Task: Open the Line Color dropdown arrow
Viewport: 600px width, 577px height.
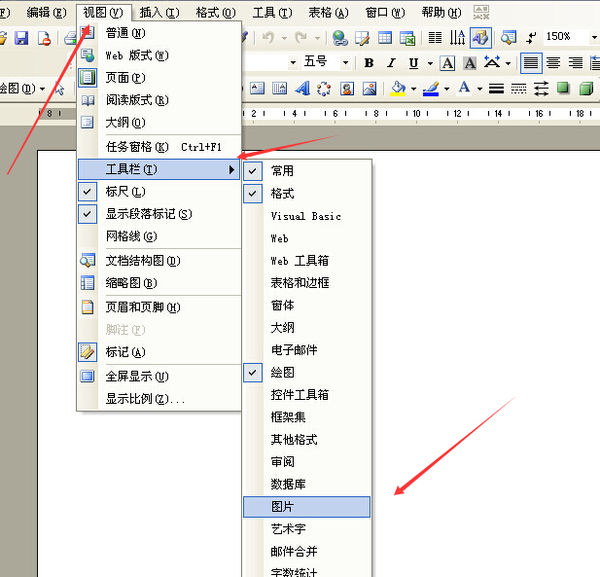Action: click(447, 89)
